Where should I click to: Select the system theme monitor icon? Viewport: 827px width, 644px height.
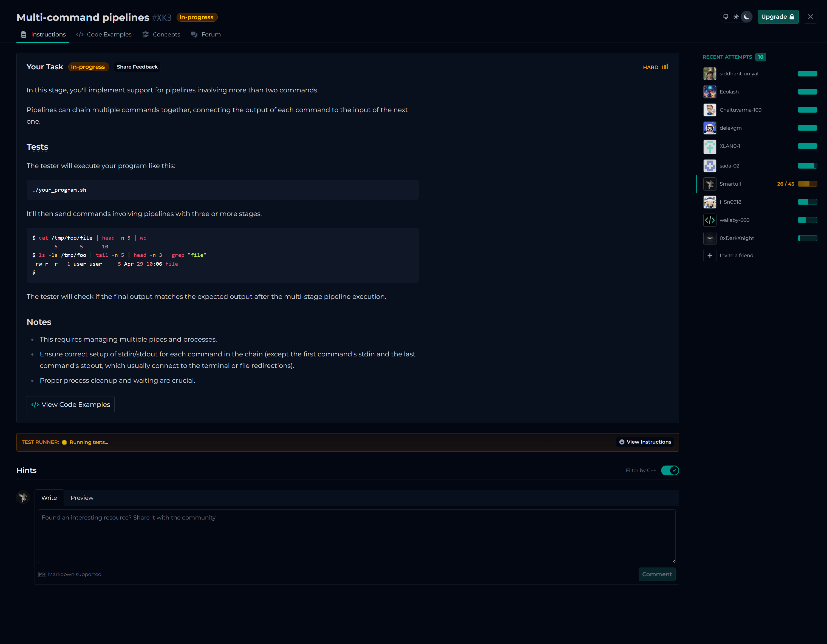click(x=726, y=17)
